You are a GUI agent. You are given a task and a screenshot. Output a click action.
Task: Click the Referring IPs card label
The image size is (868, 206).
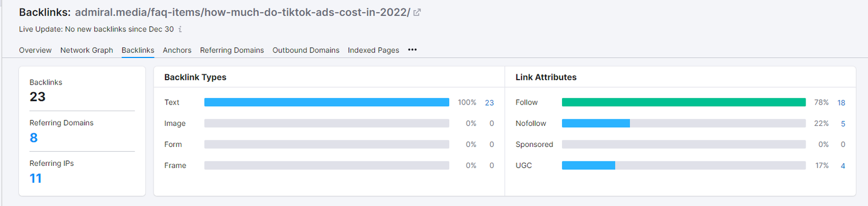click(x=52, y=164)
